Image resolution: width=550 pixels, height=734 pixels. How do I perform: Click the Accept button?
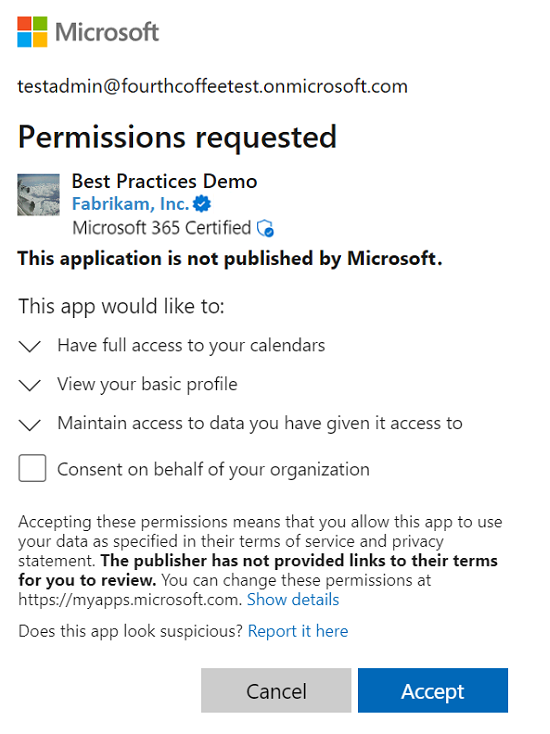coord(433,690)
